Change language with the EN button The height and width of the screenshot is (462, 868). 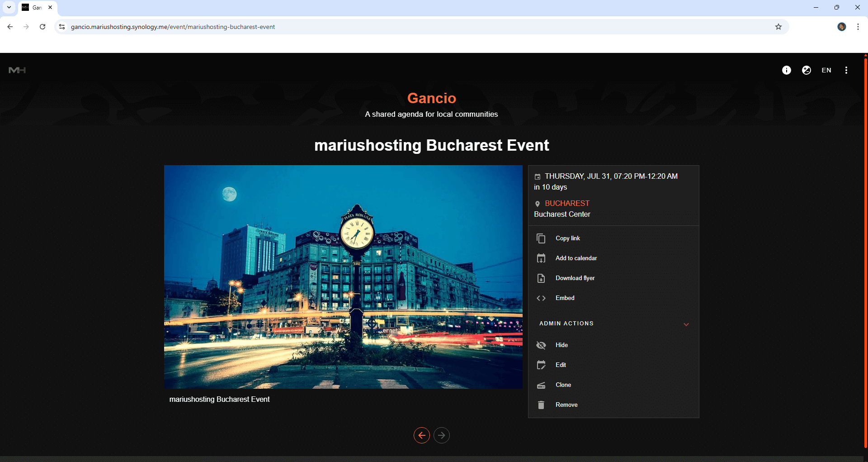tap(826, 70)
